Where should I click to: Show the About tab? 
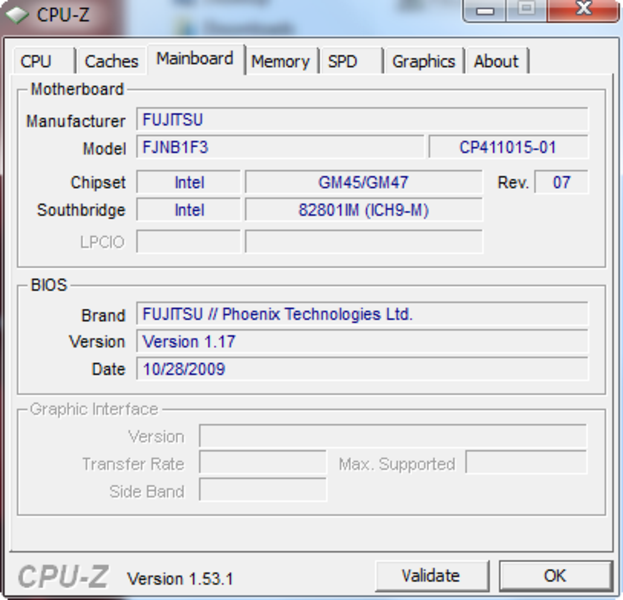click(497, 62)
